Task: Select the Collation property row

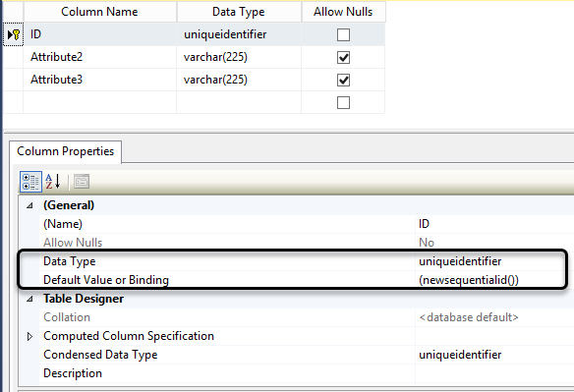Action: (x=307, y=317)
